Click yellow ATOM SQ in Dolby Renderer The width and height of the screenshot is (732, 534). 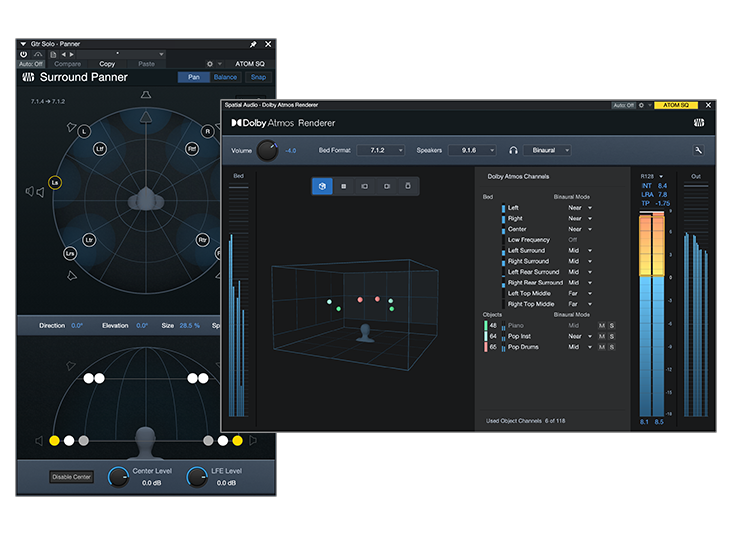(676, 105)
